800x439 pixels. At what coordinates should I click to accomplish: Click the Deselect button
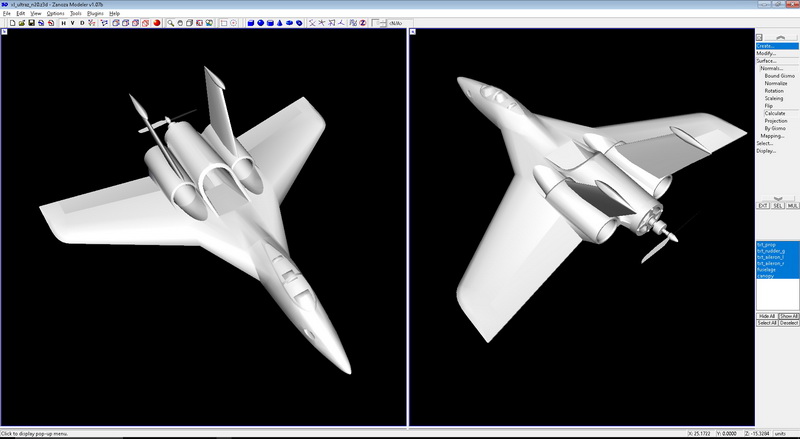click(789, 323)
